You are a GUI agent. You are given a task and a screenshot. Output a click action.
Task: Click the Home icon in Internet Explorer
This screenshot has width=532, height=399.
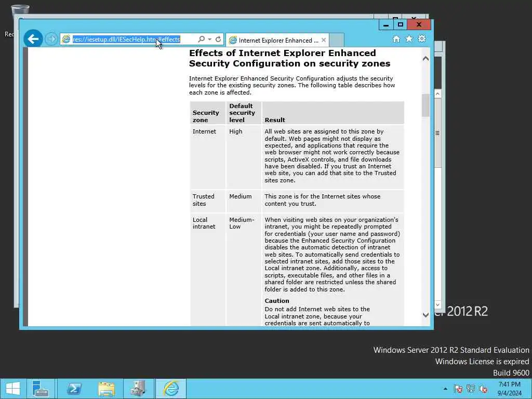[x=396, y=39]
